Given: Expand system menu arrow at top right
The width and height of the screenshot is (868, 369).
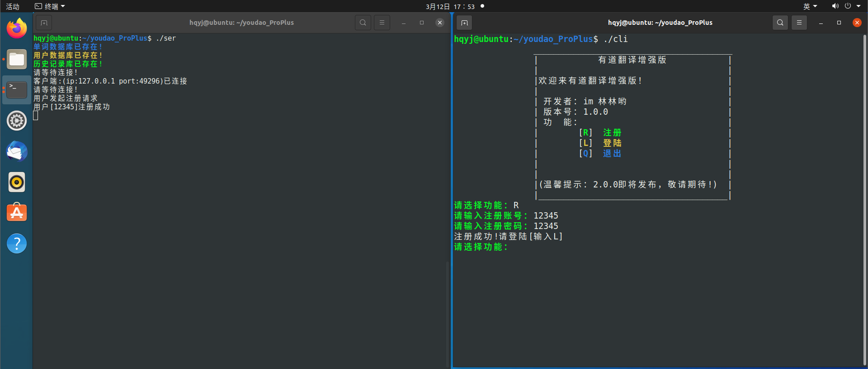Looking at the screenshot, I should [859, 6].
